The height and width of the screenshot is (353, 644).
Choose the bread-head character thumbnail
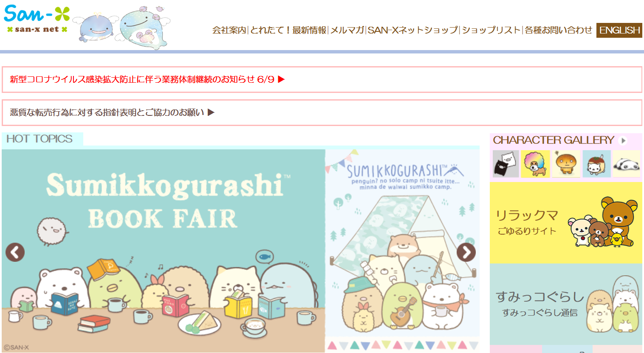coord(566,164)
